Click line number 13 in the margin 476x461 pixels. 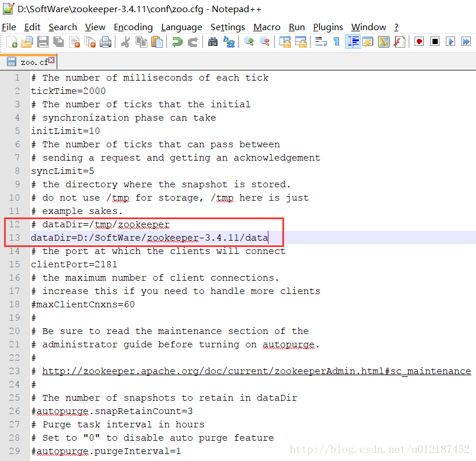point(14,238)
